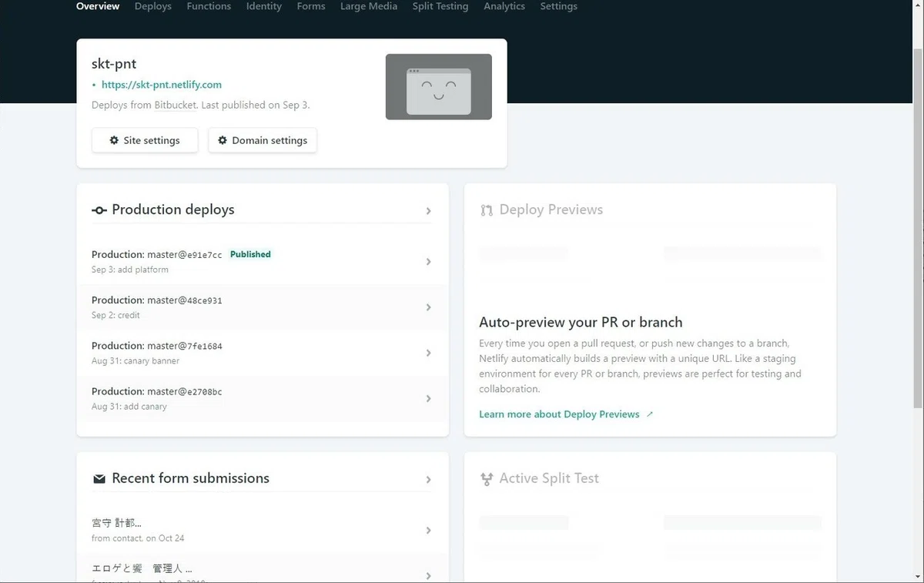Open the Forms tab

tap(311, 6)
